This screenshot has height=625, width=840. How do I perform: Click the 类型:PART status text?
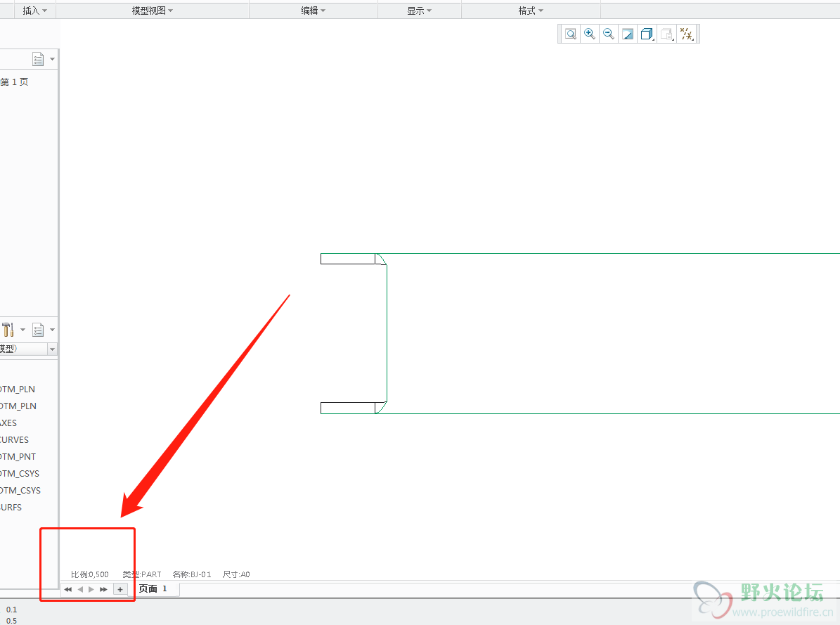pos(142,574)
